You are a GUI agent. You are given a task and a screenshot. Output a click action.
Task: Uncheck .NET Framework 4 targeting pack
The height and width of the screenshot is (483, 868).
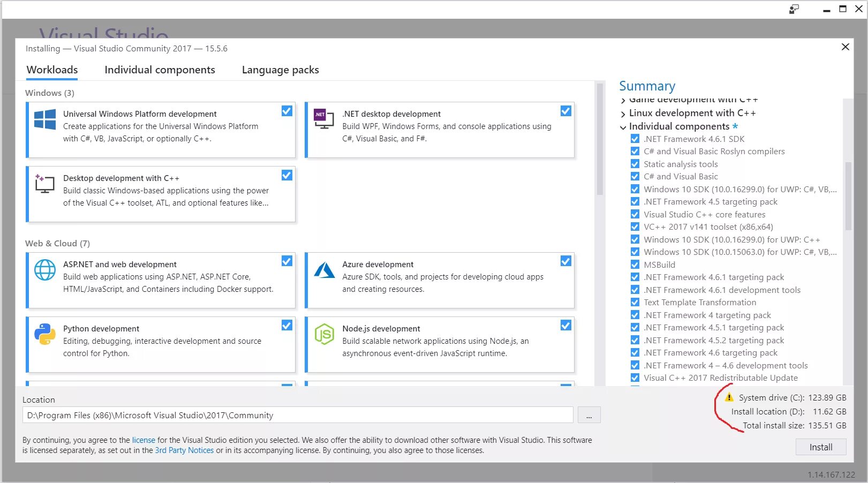(x=635, y=315)
